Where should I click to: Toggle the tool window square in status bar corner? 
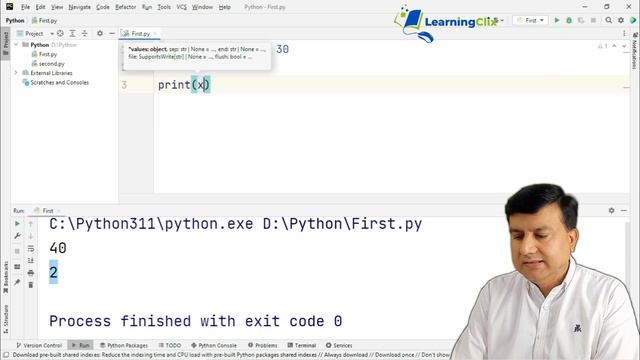pos(6,355)
